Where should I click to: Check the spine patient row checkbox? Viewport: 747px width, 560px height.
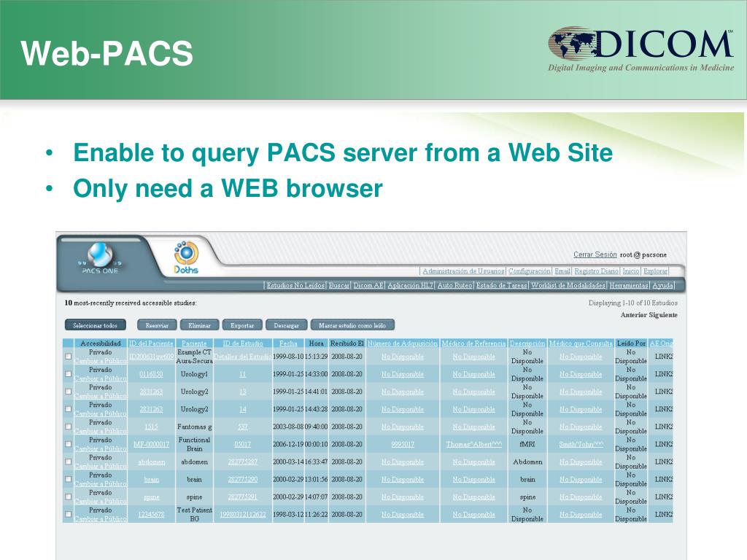pos(69,497)
